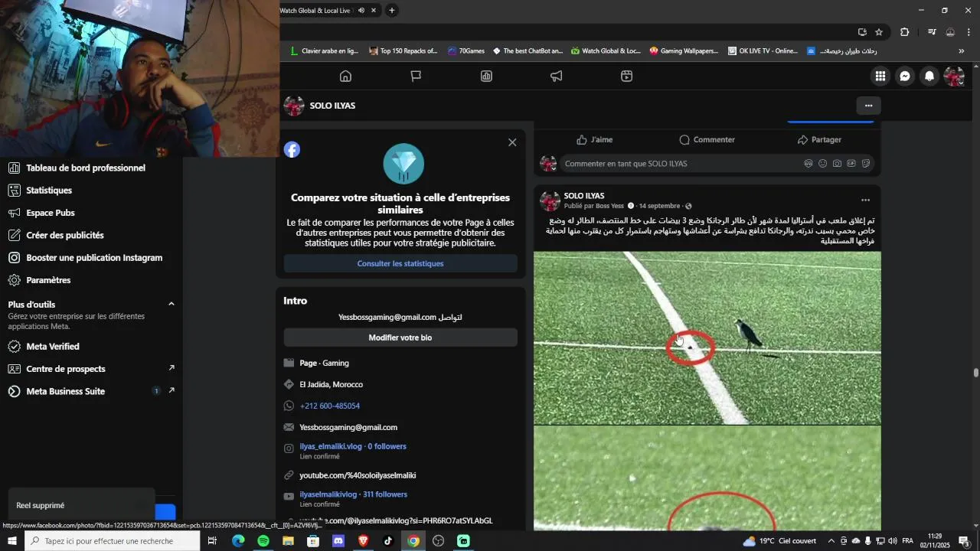Open Gaming Wallpapers bookmark
This screenshot has height=551, width=980.
click(x=684, y=51)
